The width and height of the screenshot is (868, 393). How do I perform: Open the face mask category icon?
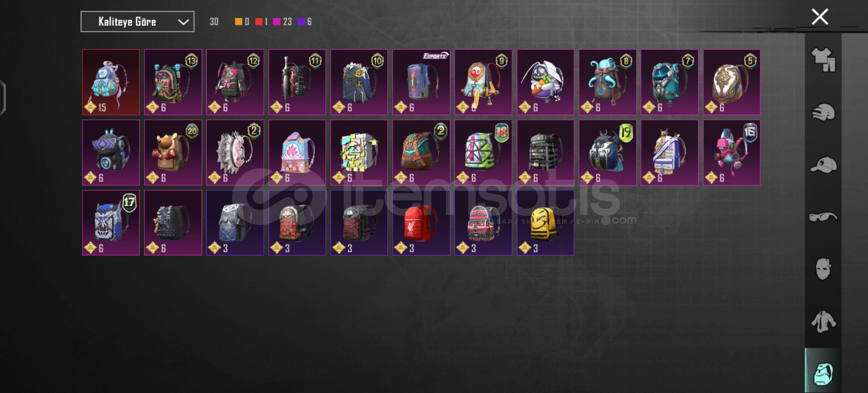[x=823, y=269]
